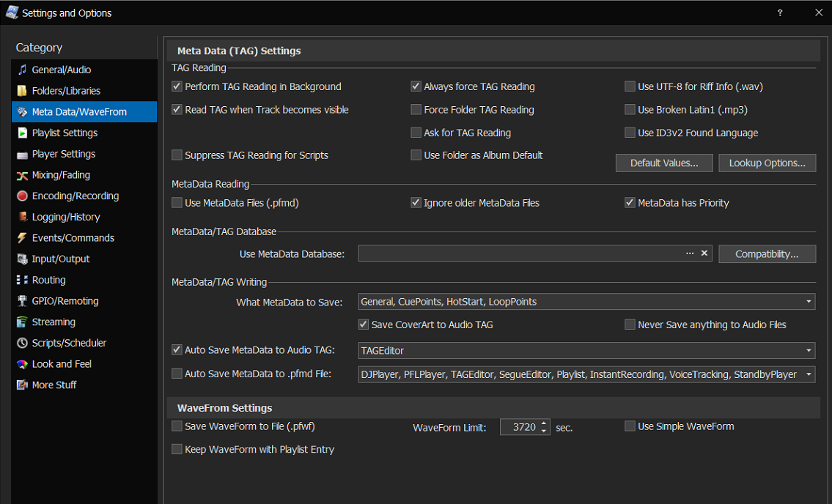The width and height of the screenshot is (832, 504).
Task: Open the What MetaData to Save dropdown
Action: click(x=586, y=302)
